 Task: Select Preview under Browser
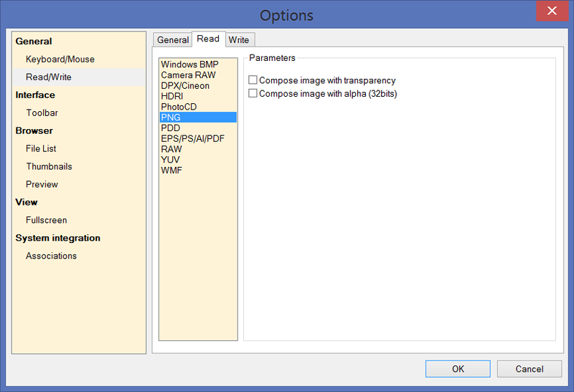tap(42, 185)
